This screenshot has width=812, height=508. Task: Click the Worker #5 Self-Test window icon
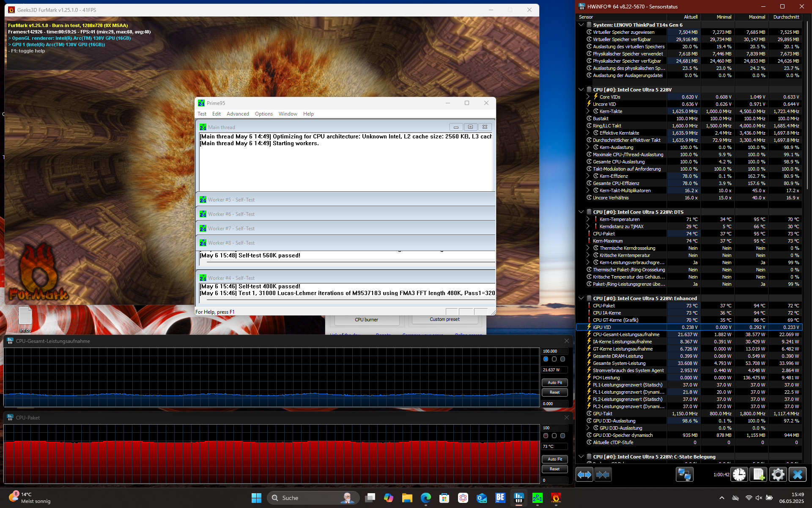203,200
